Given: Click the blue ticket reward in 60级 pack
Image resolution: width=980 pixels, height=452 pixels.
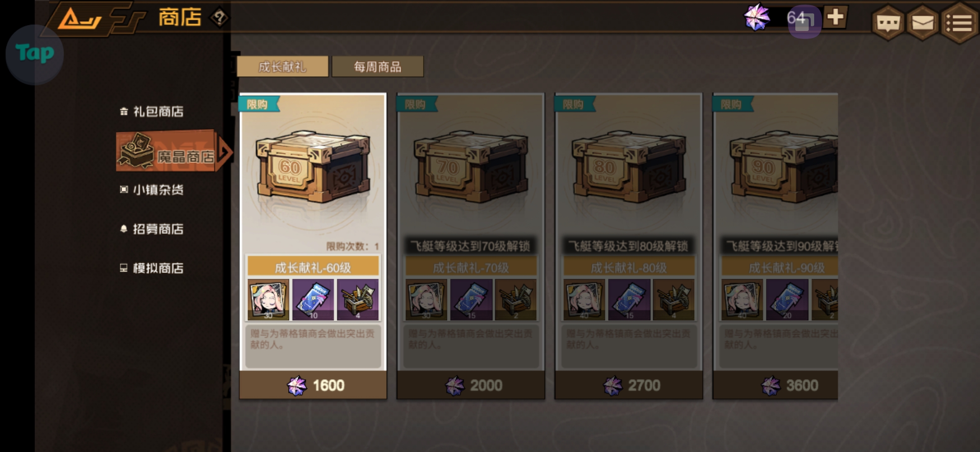Looking at the screenshot, I should pyautogui.click(x=313, y=300).
